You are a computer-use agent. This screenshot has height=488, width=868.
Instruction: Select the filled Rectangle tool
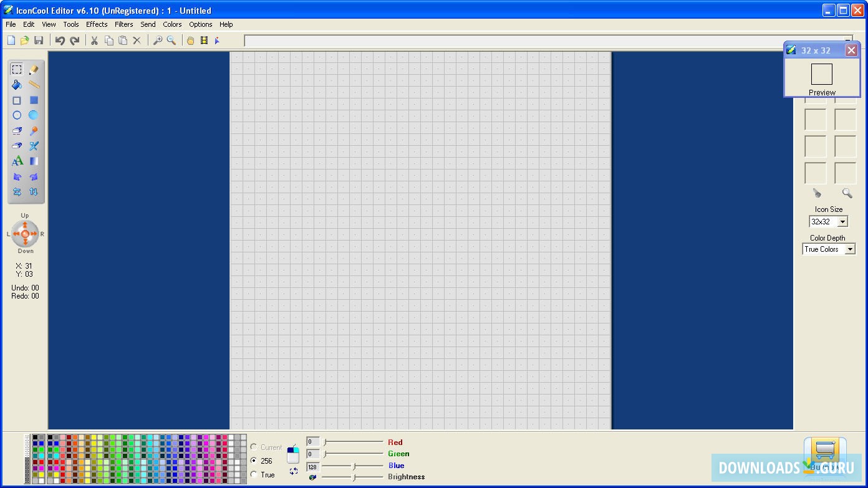34,100
